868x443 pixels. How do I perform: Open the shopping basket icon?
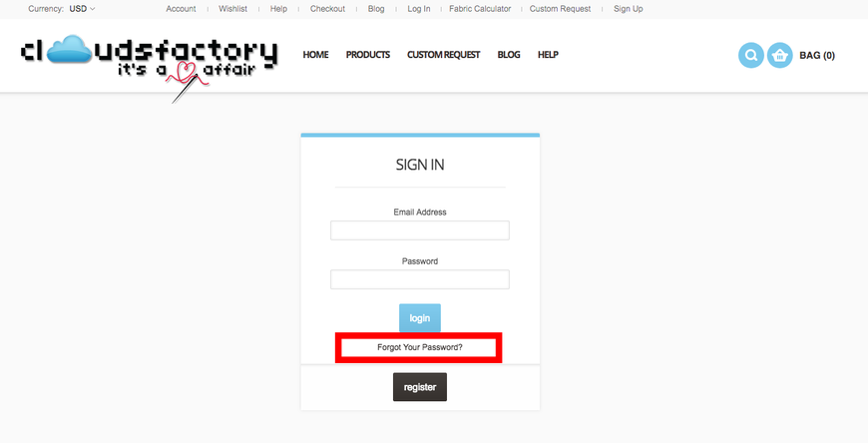coord(779,56)
